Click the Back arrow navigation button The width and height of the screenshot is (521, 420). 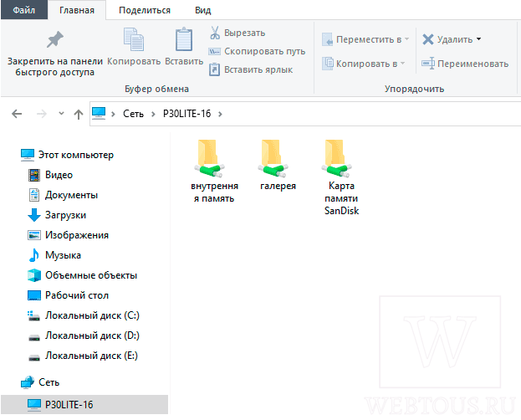pyautogui.click(x=17, y=114)
